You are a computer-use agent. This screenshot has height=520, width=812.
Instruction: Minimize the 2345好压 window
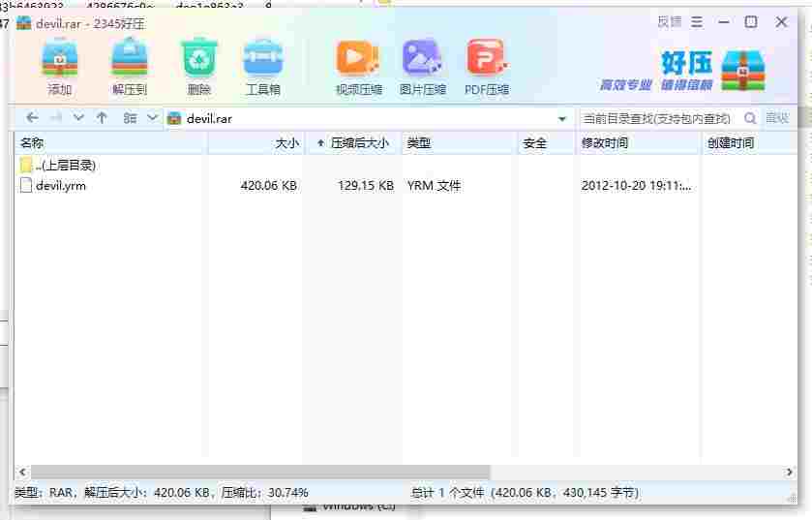pos(724,21)
